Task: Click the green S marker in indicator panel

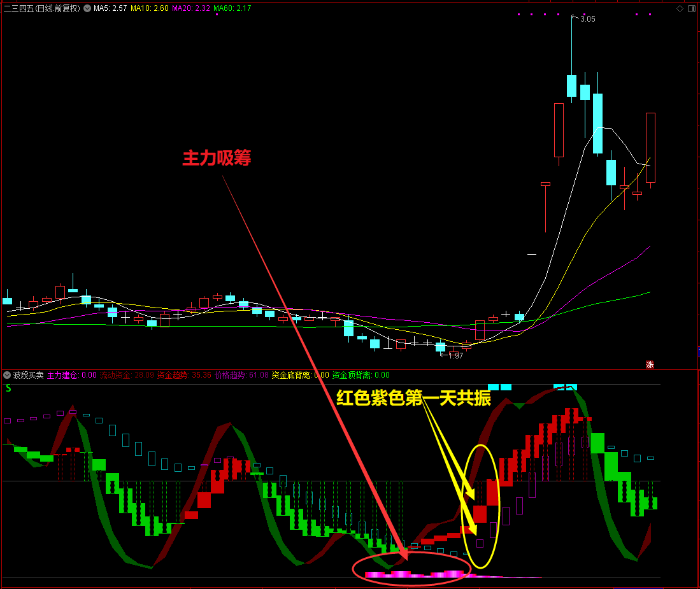Action: point(8,388)
